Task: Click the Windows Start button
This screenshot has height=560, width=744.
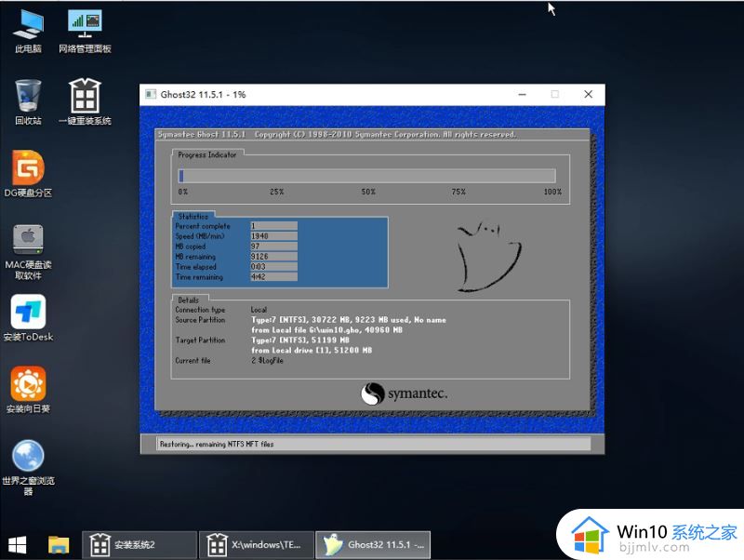Action: 17,545
